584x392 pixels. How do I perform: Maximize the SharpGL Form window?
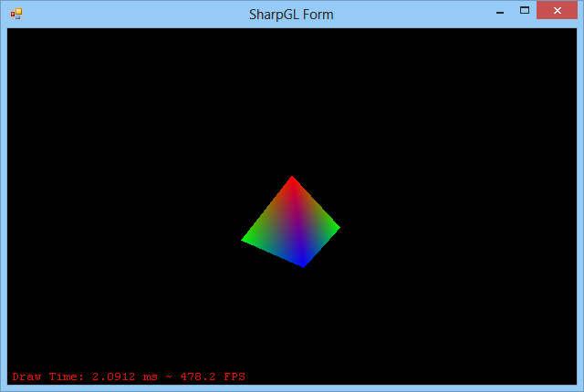click(x=525, y=12)
